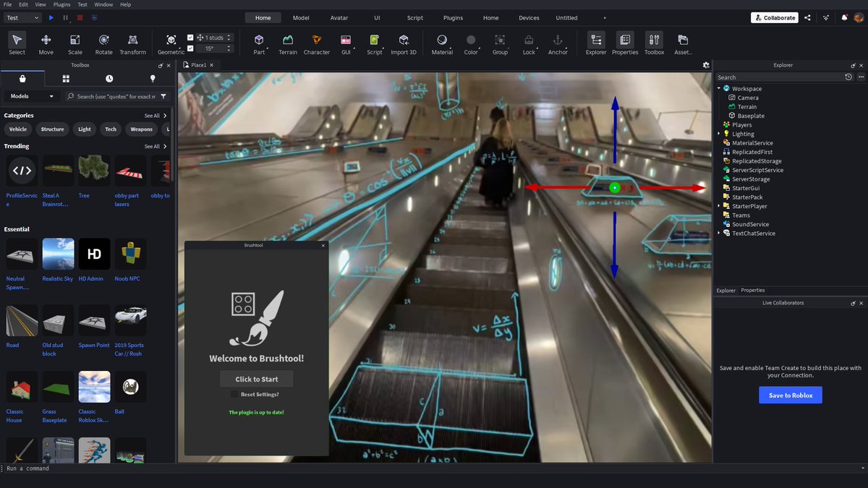Image resolution: width=868 pixels, height=488 pixels.
Task: Select the Vehicle category chip
Action: coord(18,129)
